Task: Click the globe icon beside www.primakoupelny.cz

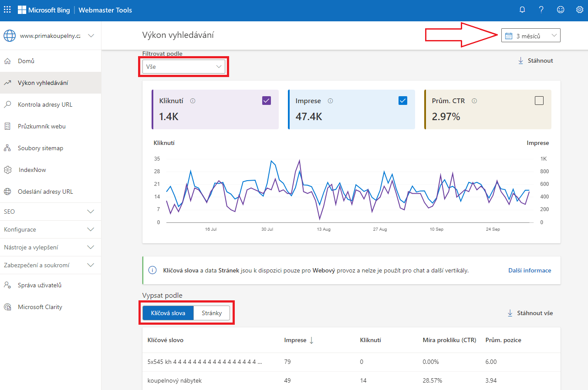Action: 10,36
